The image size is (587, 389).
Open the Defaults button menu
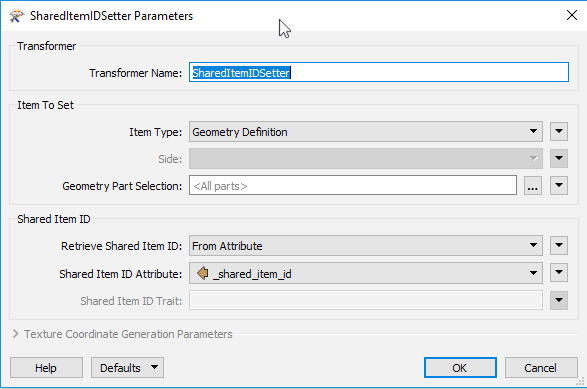pyautogui.click(x=127, y=368)
